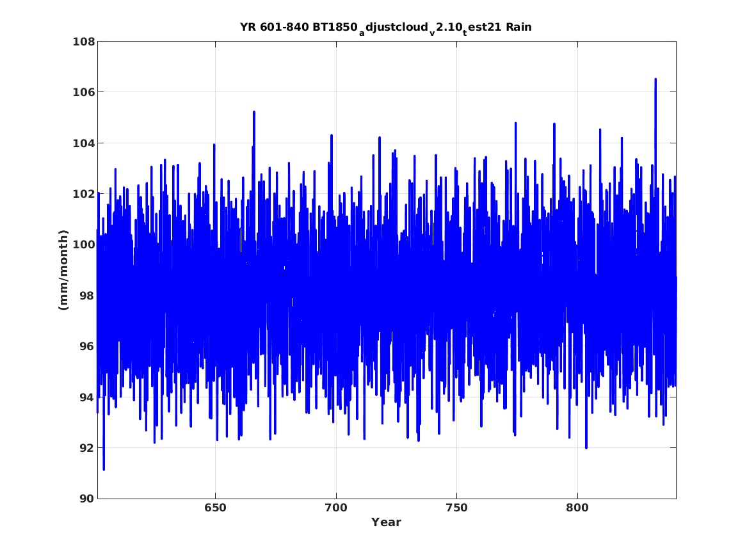
Task: Select the y-axis label '(mm/month)'
Action: pos(63,270)
